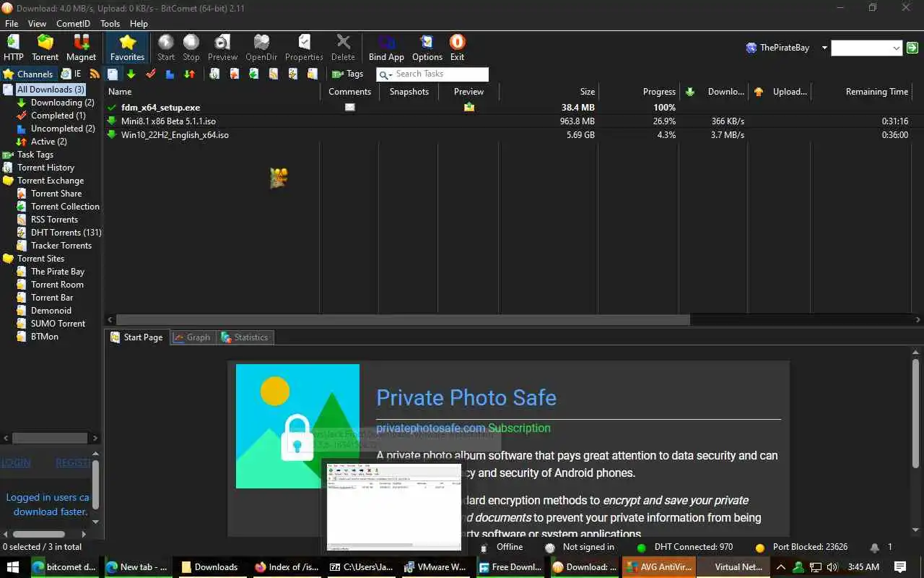Click comments envelope icon for fdm_x64_setup.exe
This screenshot has height=578, width=924.
click(x=350, y=108)
